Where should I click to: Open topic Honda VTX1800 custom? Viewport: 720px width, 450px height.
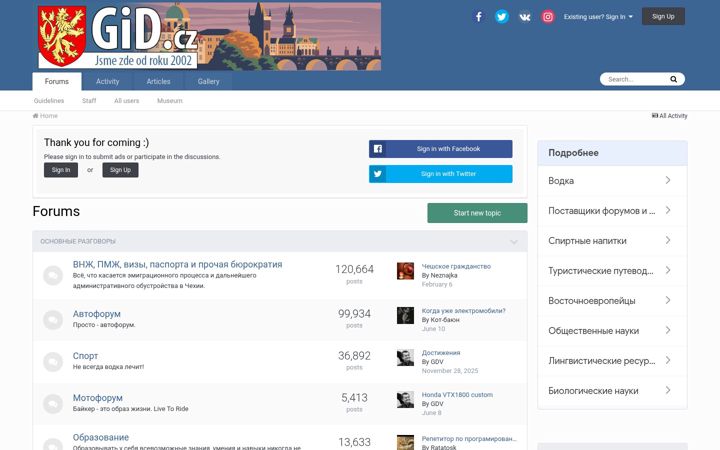(457, 395)
